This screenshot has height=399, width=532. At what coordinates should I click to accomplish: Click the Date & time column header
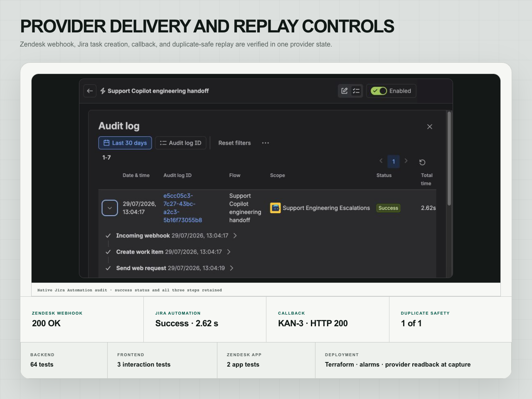click(x=136, y=175)
